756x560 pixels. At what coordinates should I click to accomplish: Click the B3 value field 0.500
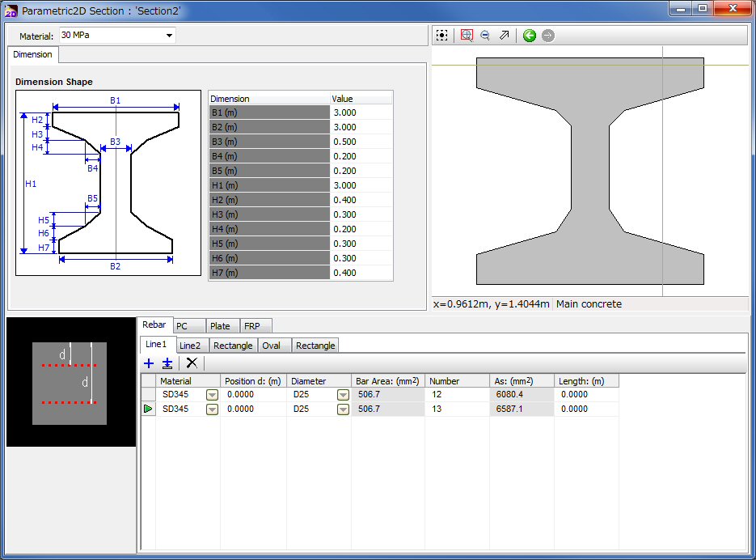[x=361, y=142]
